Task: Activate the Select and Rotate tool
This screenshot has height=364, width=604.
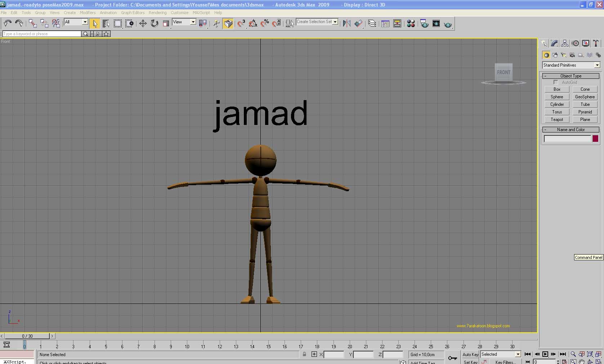Action: click(155, 23)
